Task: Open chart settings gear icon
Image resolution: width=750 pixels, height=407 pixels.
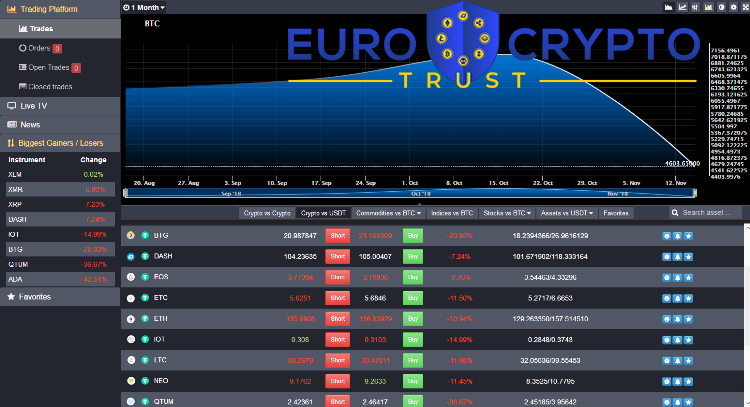Action: click(x=733, y=7)
